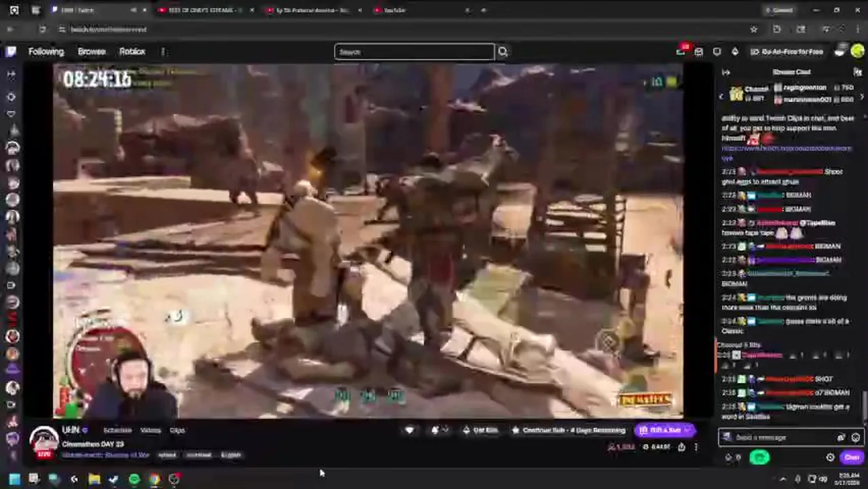Open the Bits gem icon in header
868x489 pixels.
(735, 52)
